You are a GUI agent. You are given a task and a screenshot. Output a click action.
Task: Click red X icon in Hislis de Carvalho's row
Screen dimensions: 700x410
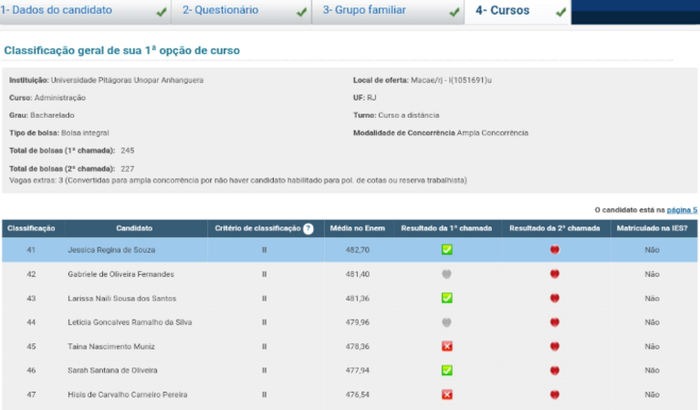pyautogui.click(x=447, y=394)
